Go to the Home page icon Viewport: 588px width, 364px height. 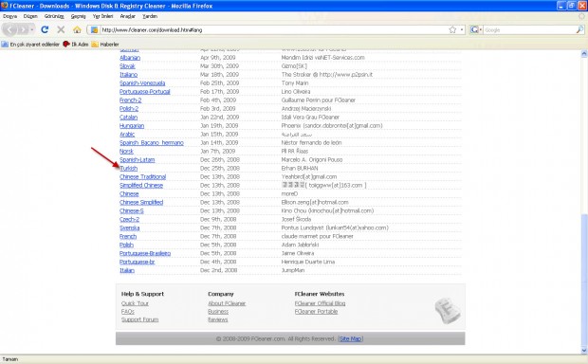pos(77,29)
